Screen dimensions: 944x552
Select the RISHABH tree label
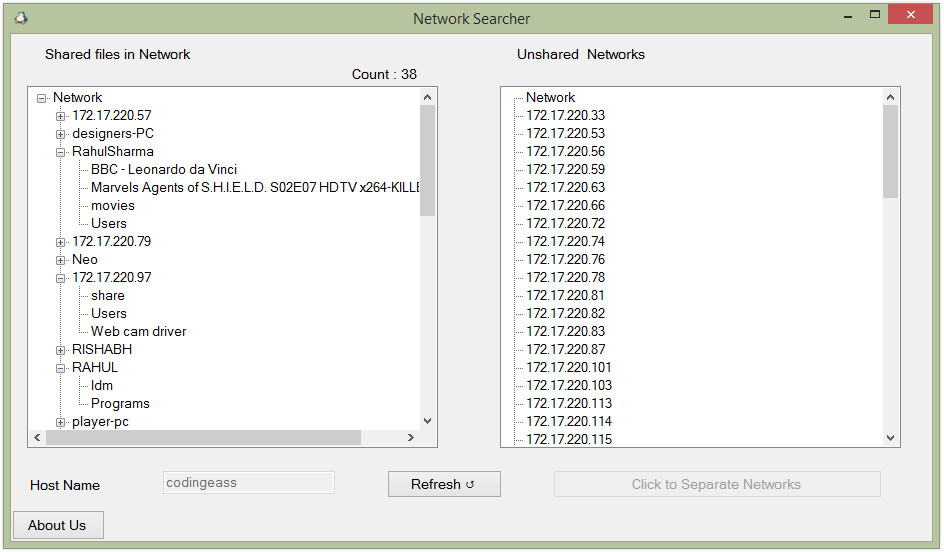[102, 350]
